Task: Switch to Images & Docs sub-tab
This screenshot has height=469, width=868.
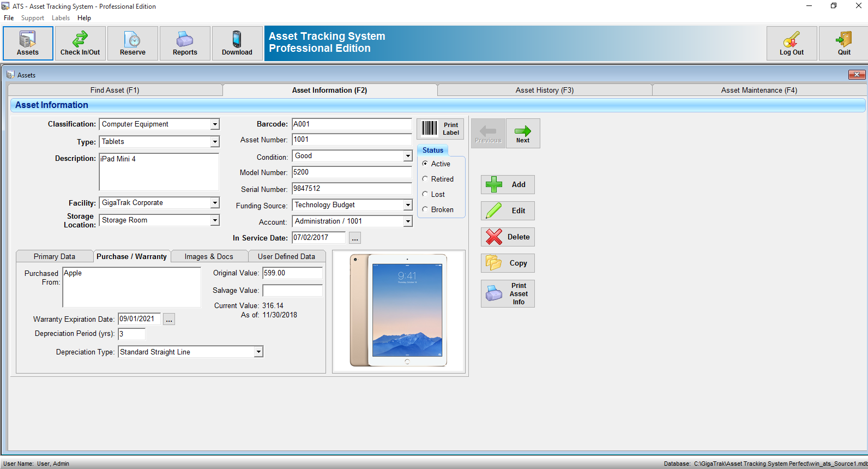Action: 209,256
